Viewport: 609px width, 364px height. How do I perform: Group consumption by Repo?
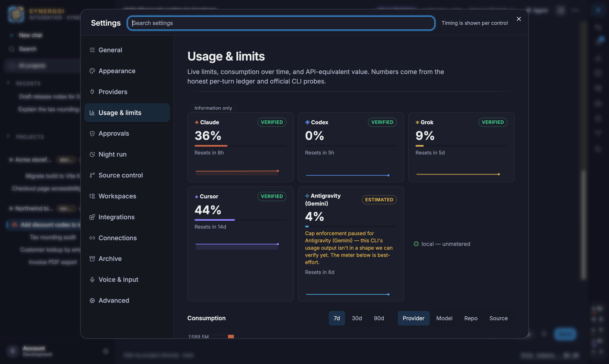(471, 318)
